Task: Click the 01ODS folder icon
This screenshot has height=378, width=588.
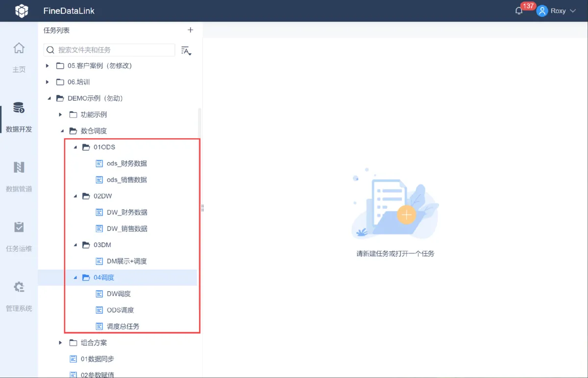Action: click(x=86, y=147)
